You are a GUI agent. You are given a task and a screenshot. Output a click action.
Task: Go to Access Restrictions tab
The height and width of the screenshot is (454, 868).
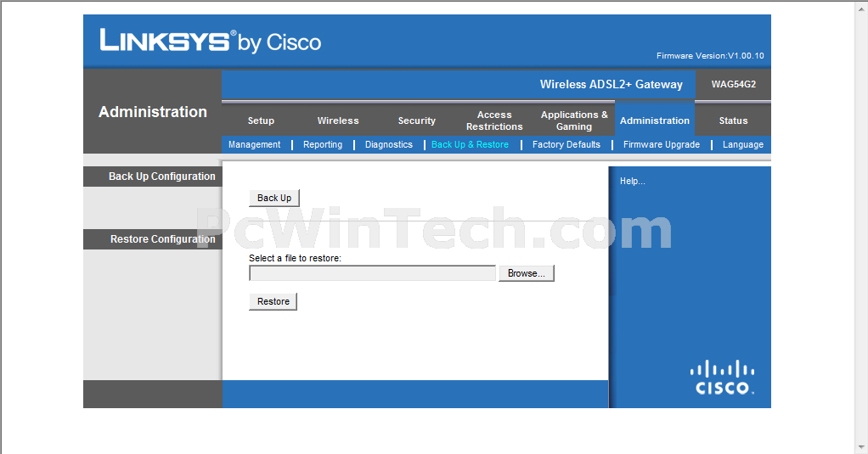coord(494,121)
